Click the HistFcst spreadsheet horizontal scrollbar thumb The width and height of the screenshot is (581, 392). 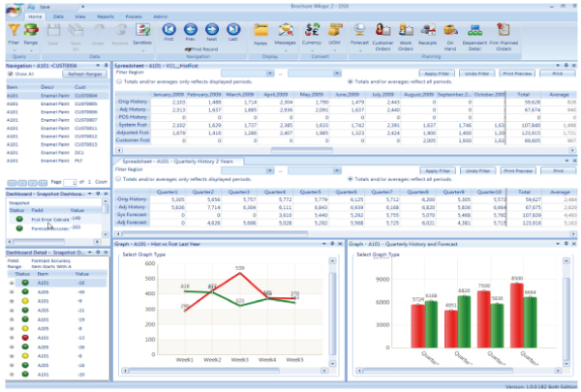click(x=301, y=150)
